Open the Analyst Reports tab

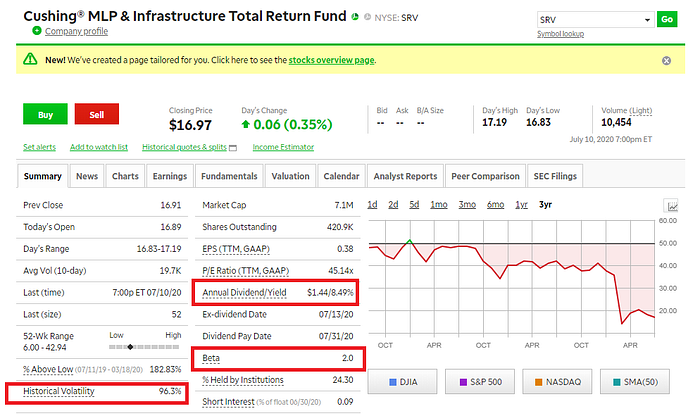pyautogui.click(x=405, y=176)
